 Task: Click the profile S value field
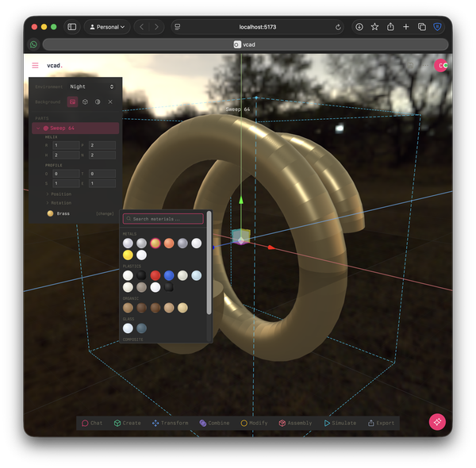[x=66, y=183]
